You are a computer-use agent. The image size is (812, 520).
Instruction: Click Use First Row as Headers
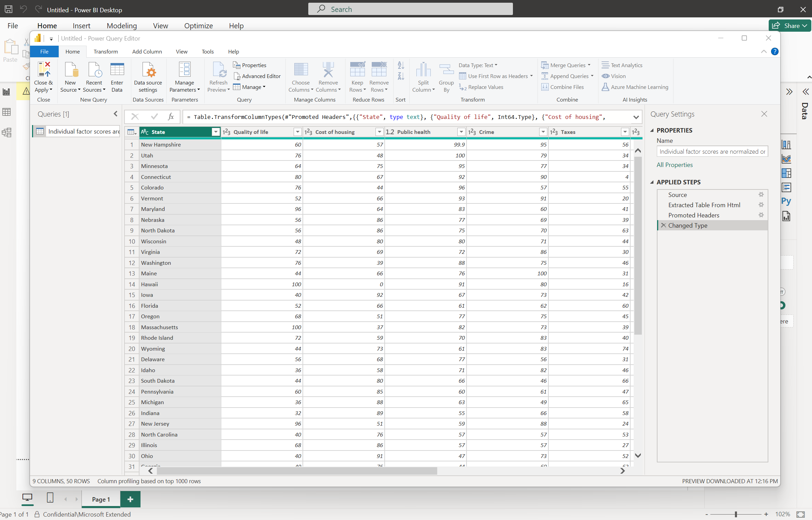click(x=496, y=76)
